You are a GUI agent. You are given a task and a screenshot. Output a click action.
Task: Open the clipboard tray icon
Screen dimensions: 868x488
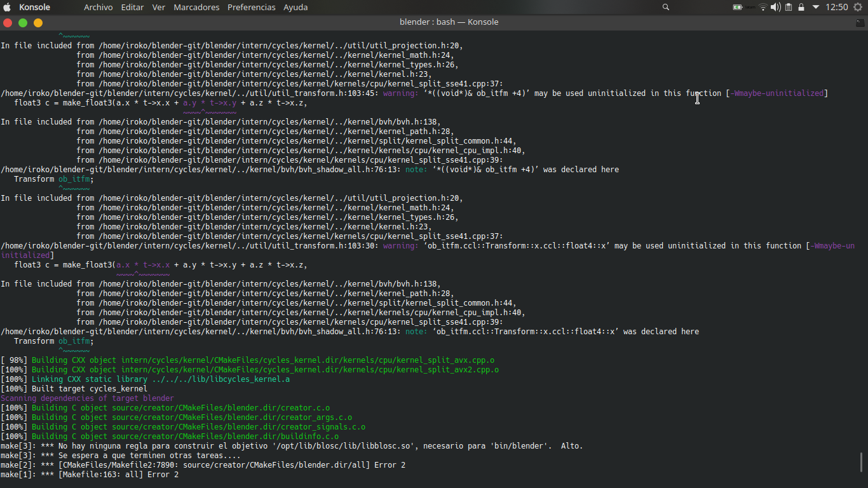click(x=789, y=7)
